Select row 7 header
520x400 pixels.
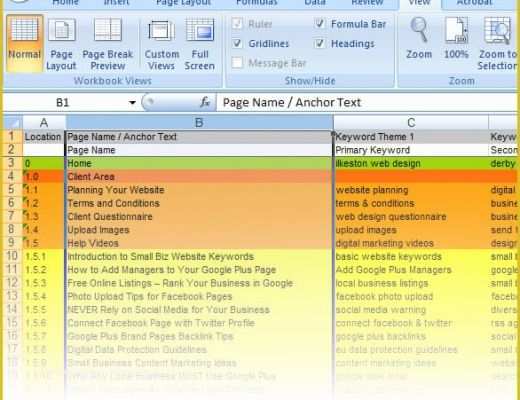click(x=13, y=216)
